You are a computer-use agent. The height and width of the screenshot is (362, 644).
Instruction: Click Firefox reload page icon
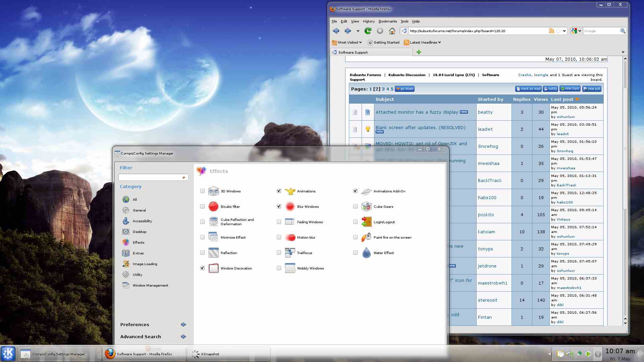(368, 31)
